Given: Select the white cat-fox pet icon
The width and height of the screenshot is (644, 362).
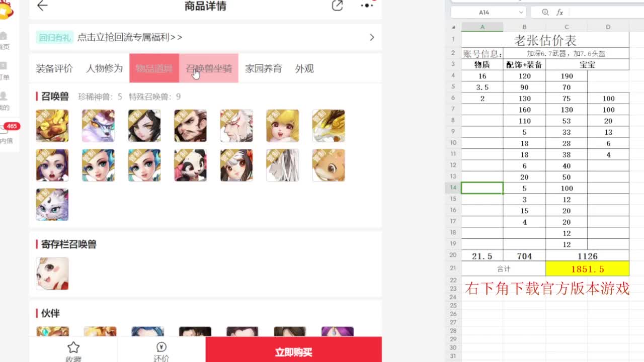Looking at the screenshot, I should pyautogui.click(x=52, y=205).
